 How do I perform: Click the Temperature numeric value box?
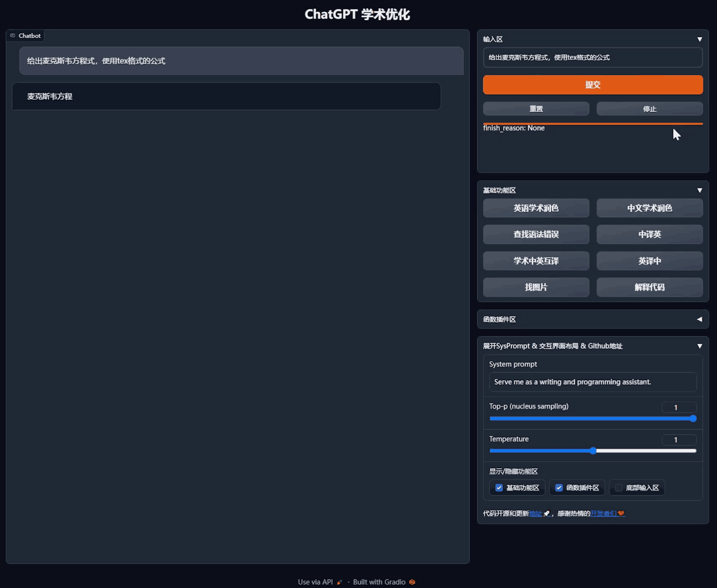tap(679, 440)
